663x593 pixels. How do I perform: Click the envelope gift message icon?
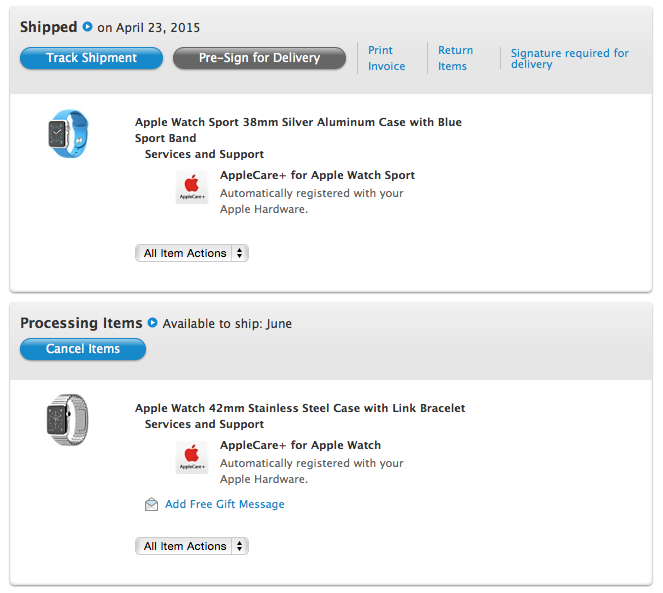point(151,504)
